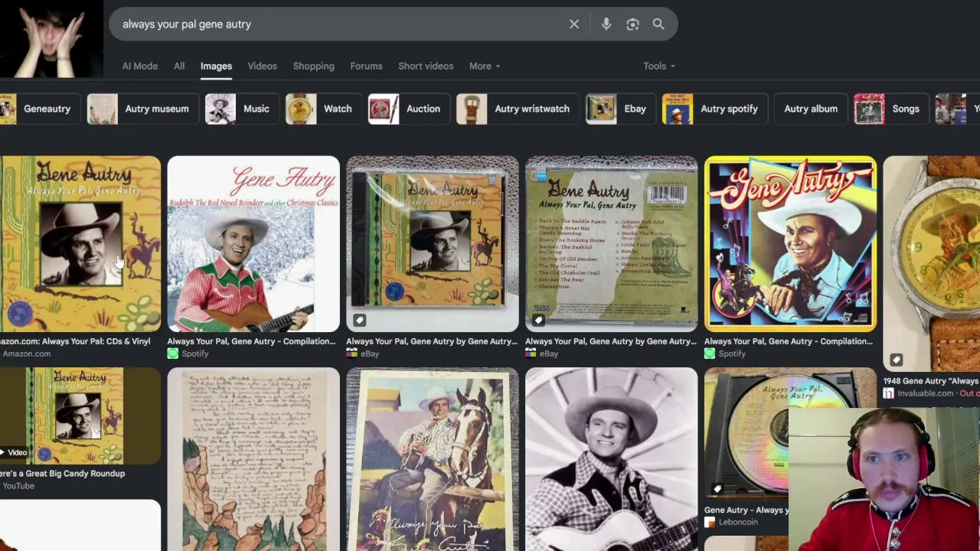Open Google Lens image search
Viewport: 980px width, 551px height.
(632, 24)
